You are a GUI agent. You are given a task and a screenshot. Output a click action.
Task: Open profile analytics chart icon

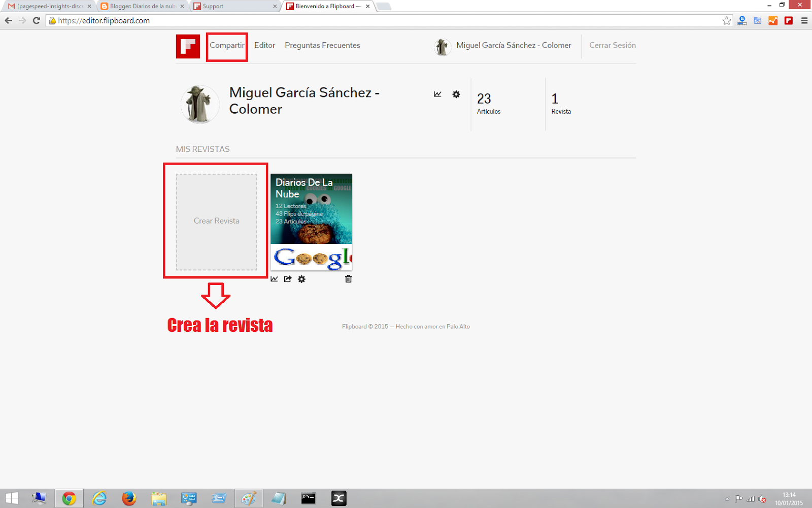[x=437, y=94]
